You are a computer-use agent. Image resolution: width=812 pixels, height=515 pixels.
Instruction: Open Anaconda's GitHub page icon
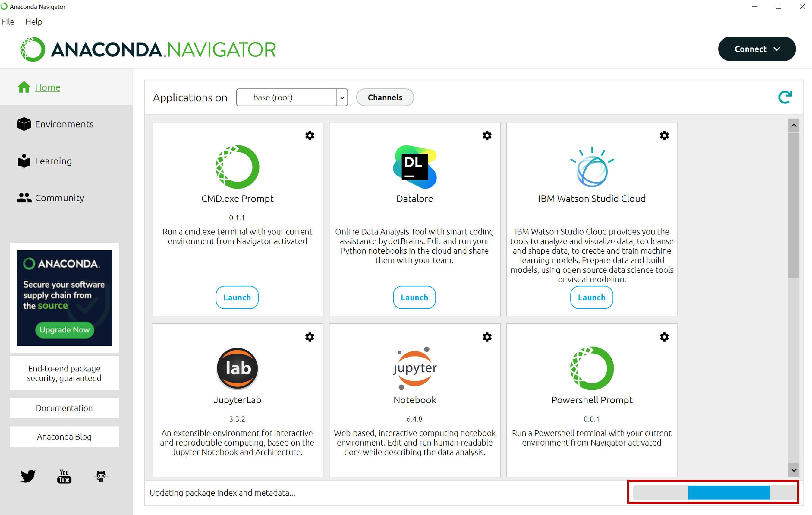pyautogui.click(x=101, y=476)
